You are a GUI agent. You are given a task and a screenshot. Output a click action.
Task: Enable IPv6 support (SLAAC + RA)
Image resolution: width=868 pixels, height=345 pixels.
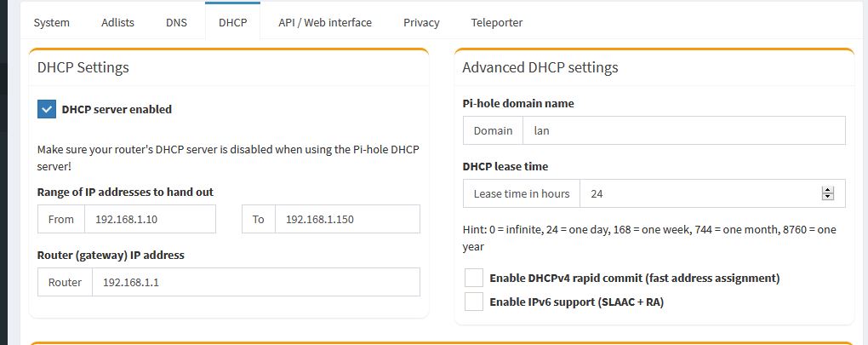click(474, 302)
